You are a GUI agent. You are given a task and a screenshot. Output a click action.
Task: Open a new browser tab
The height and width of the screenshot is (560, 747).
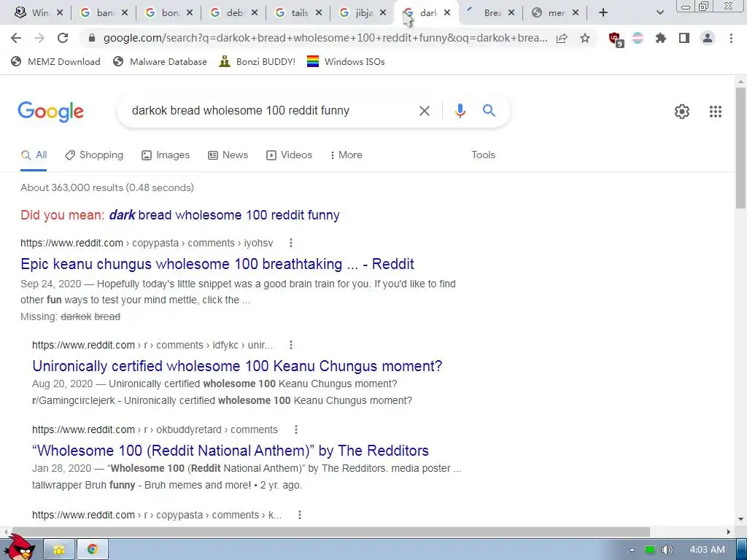tap(603, 12)
